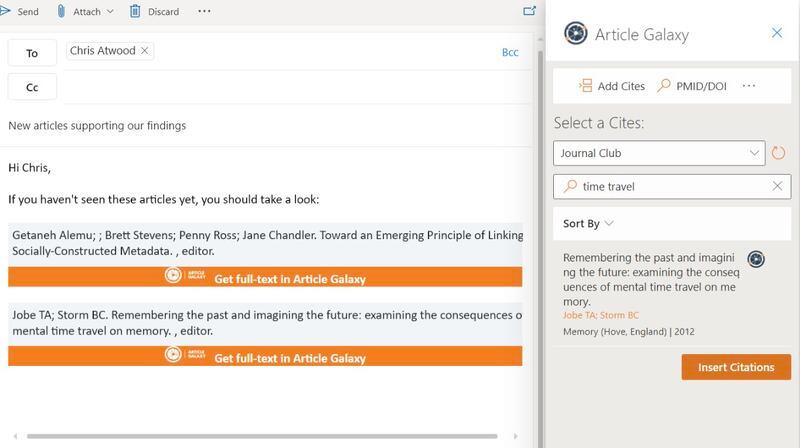This screenshot has height=448, width=800.
Task: Click the Jobe TA citation text in email
Action: (x=267, y=322)
